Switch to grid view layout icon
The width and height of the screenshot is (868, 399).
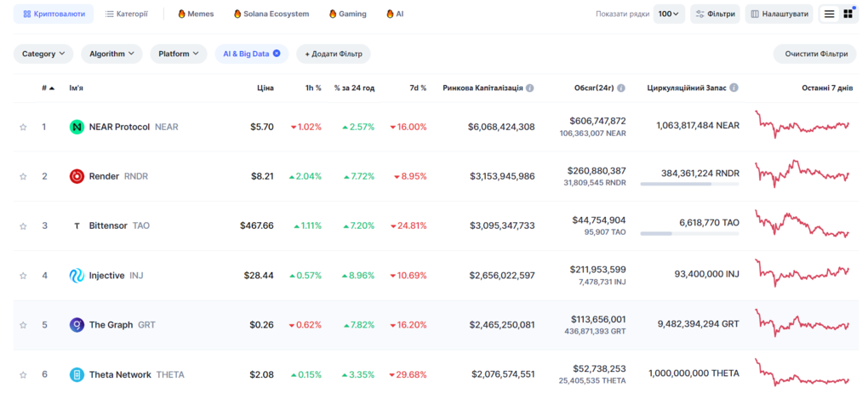(848, 14)
